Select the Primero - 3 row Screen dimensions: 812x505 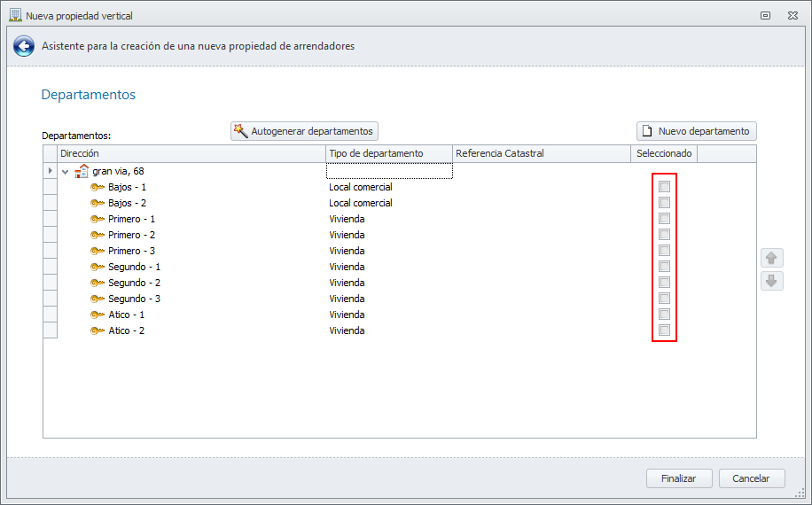pyautogui.click(x=400, y=251)
